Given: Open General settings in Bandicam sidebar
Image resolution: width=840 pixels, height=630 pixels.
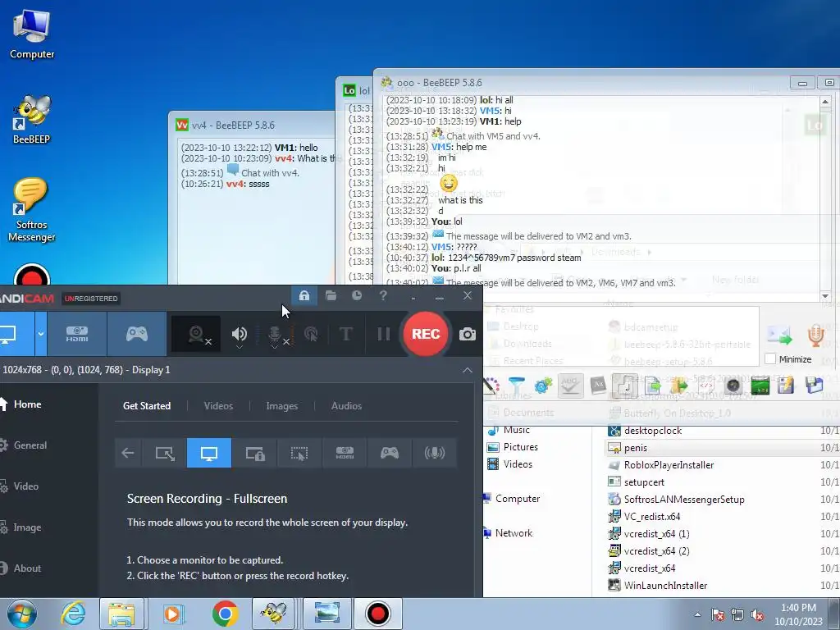Looking at the screenshot, I should tap(30, 445).
